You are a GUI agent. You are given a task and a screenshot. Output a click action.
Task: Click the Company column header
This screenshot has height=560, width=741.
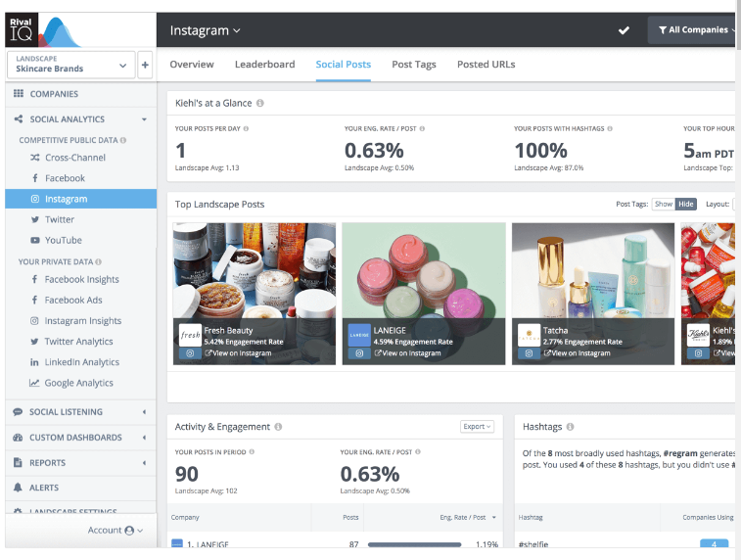pos(185,518)
